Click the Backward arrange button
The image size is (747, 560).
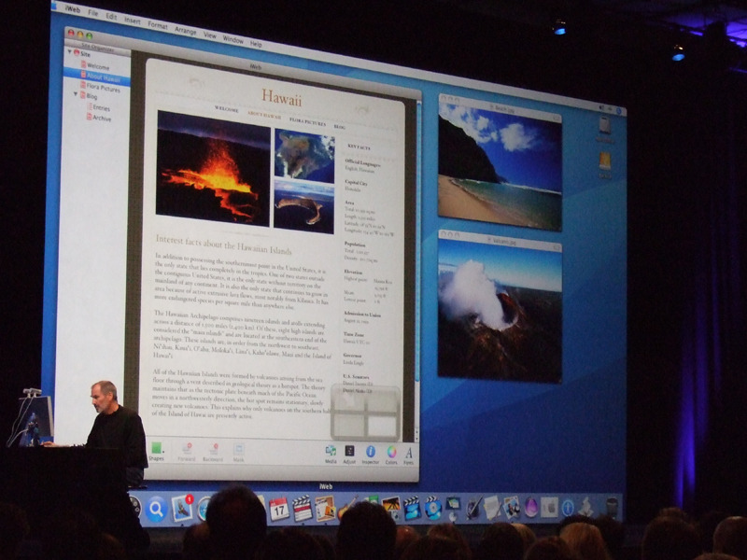(x=213, y=453)
